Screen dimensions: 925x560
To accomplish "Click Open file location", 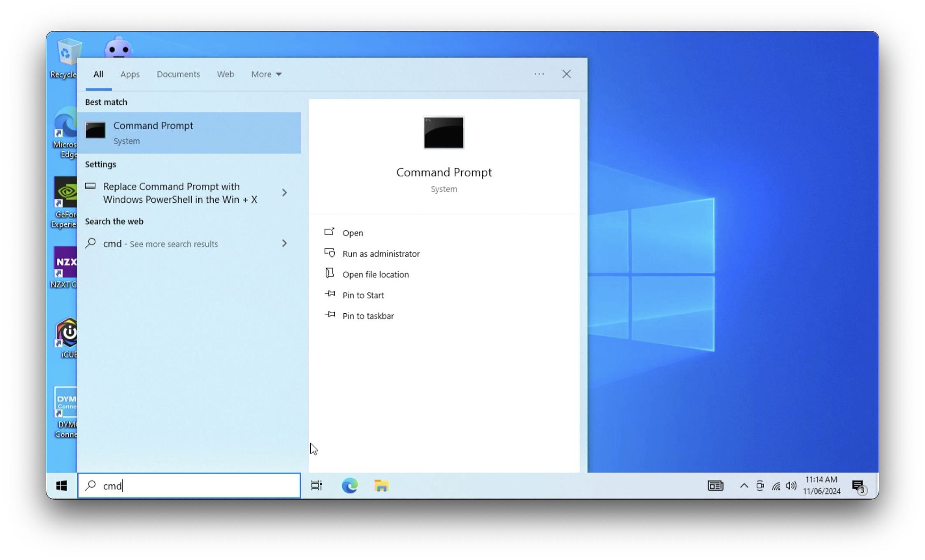I will [x=375, y=274].
